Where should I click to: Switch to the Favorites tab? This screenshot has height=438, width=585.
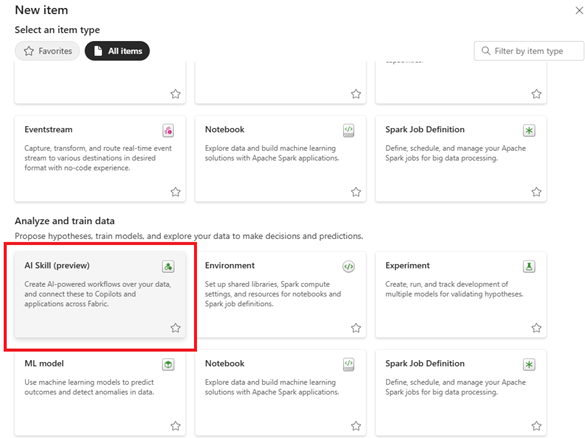[47, 51]
